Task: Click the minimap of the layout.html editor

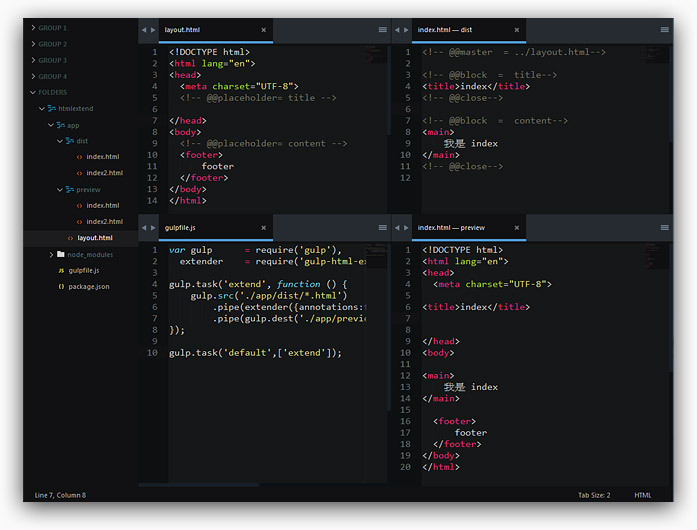Action: (x=376, y=54)
